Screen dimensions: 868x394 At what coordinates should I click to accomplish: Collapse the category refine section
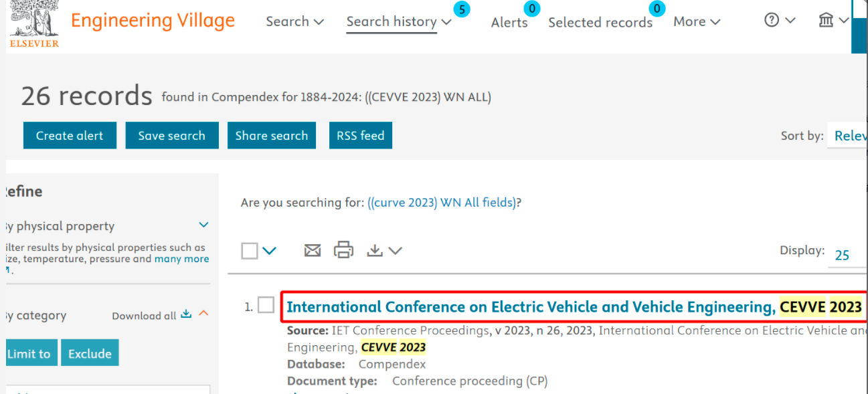pyautogui.click(x=203, y=313)
